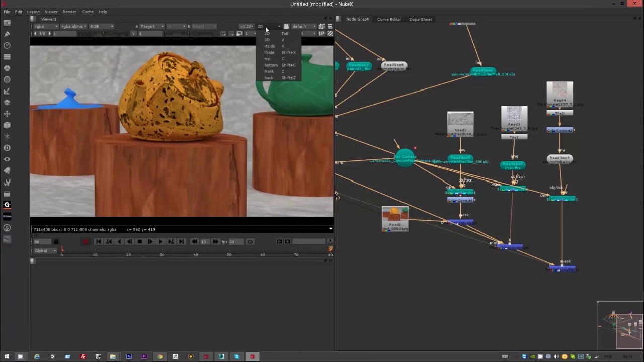Open the Deep nodes toolbar icon
The image size is (644, 362).
coord(7,148)
